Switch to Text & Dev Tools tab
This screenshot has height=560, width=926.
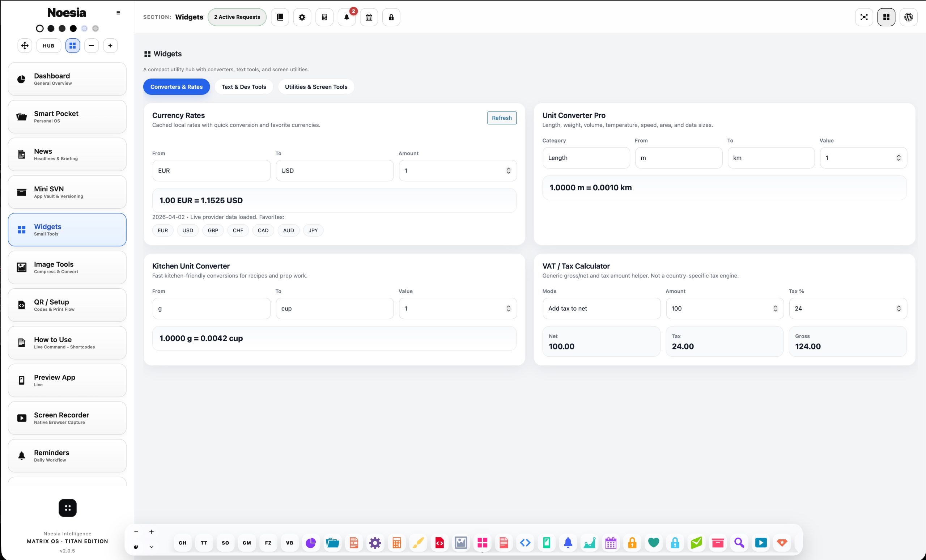click(x=244, y=87)
